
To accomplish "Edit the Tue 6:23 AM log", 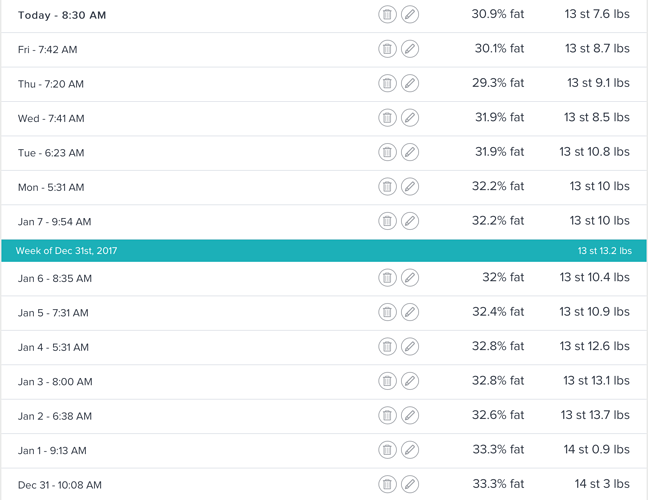I will (410, 153).
